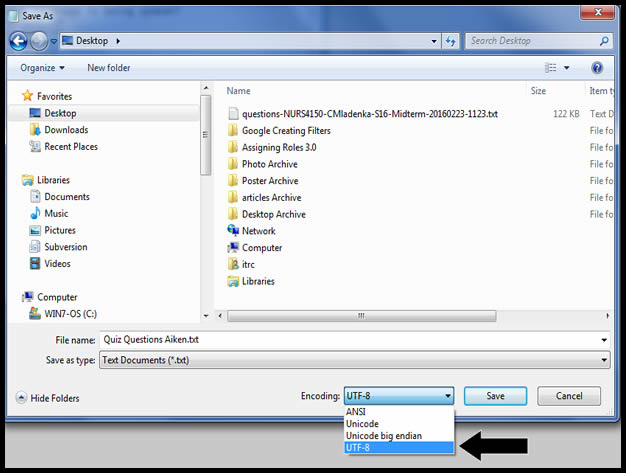The image size is (626, 473).
Task: Sort by the Name column header
Action: coord(238,91)
